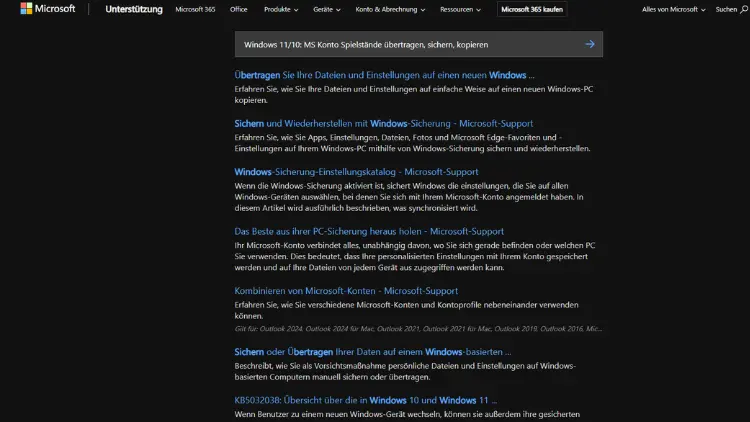This screenshot has height=422, width=750.
Task: Open 'Sichern oder Übertragen Ihrer Daten' result
Action: click(373, 352)
